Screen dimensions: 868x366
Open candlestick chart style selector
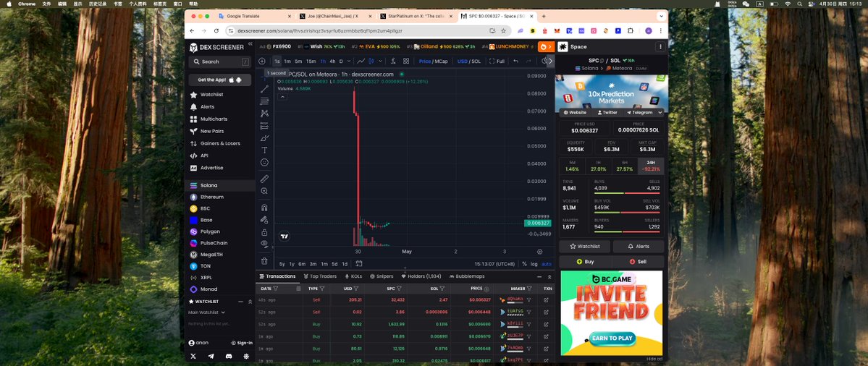click(371, 61)
